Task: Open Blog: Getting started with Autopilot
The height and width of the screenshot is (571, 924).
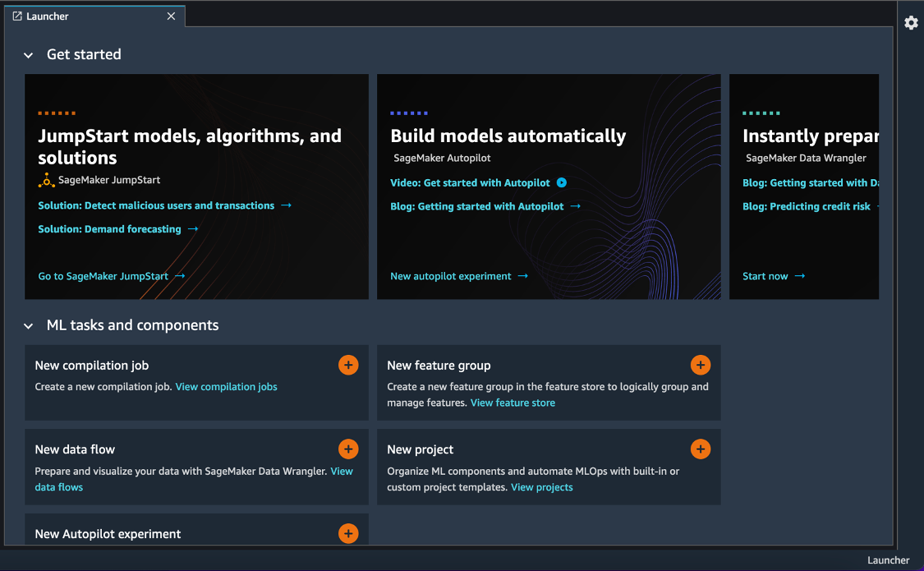Action: click(476, 206)
